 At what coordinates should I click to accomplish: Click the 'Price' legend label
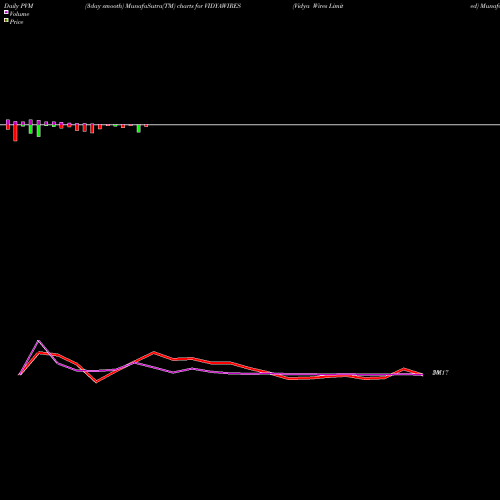click(x=16, y=22)
